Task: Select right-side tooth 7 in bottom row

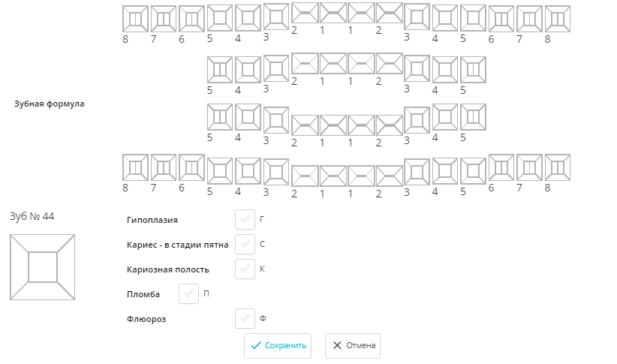Action: tap(529, 167)
